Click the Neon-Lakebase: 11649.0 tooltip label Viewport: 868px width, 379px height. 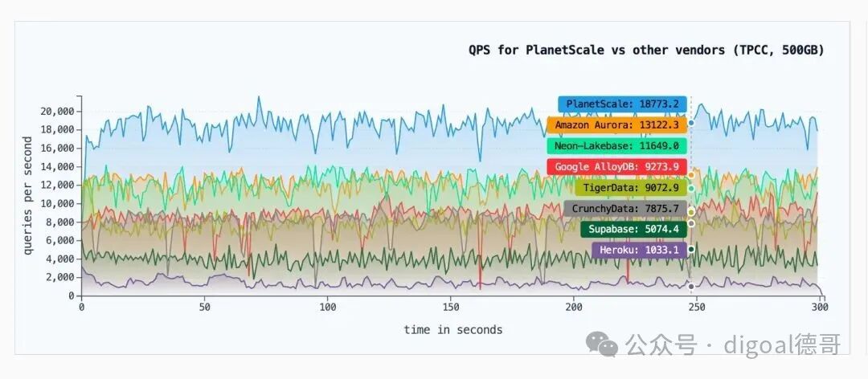click(616, 146)
